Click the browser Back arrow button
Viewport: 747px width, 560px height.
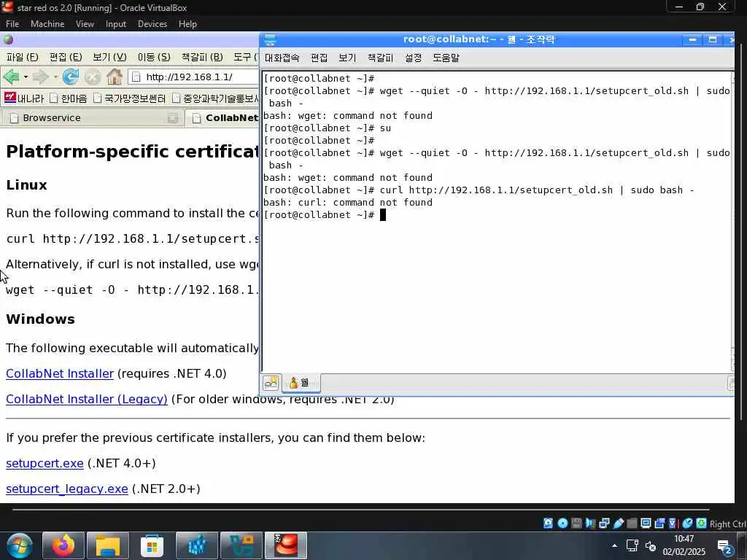pyautogui.click(x=11, y=77)
